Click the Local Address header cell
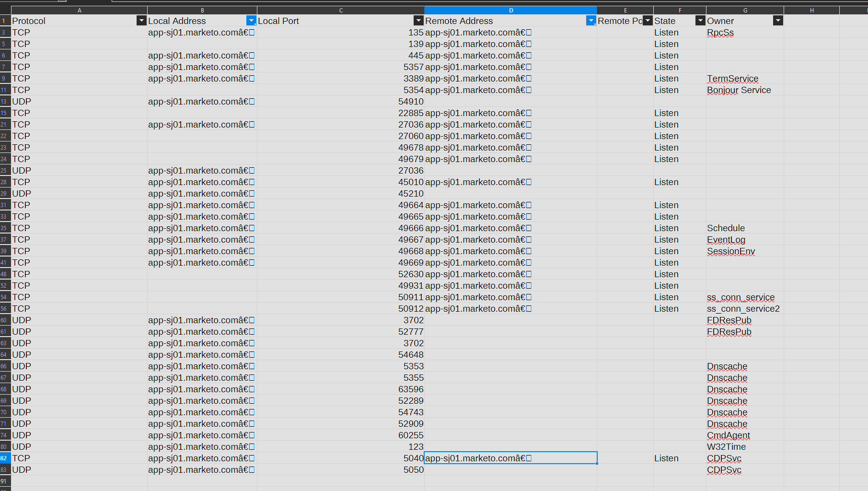This screenshot has width=868, height=491. (x=202, y=21)
